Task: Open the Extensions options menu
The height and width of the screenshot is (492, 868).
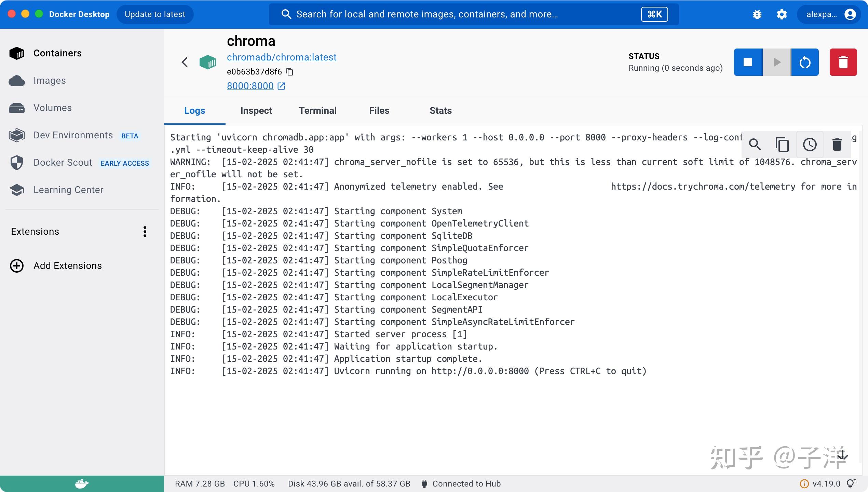Action: (145, 232)
